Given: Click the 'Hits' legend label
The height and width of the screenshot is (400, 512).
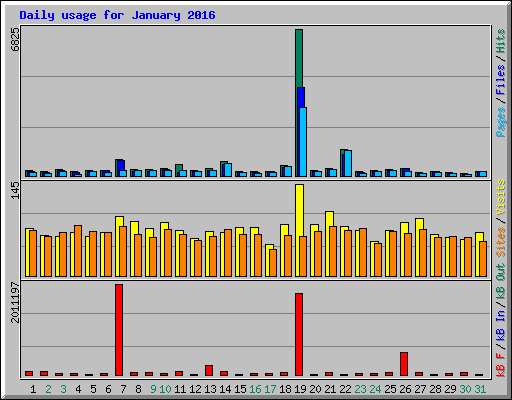Looking at the screenshot, I should [500, 41].
